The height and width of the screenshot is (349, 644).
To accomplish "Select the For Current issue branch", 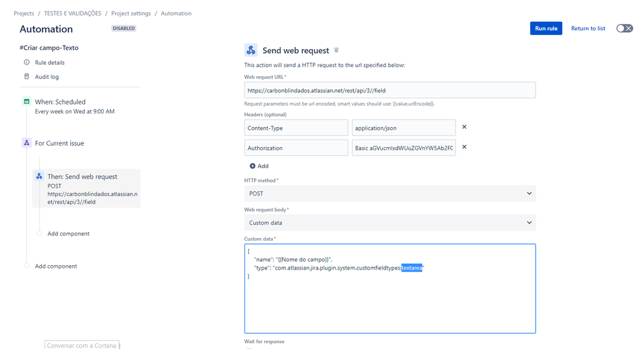I will (x=59, y=143).
